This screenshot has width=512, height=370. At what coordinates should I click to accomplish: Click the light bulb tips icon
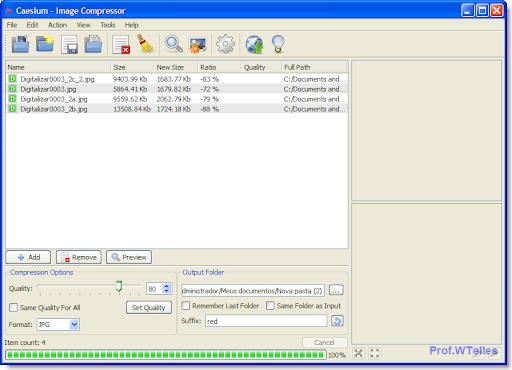[x=278, y=44]
